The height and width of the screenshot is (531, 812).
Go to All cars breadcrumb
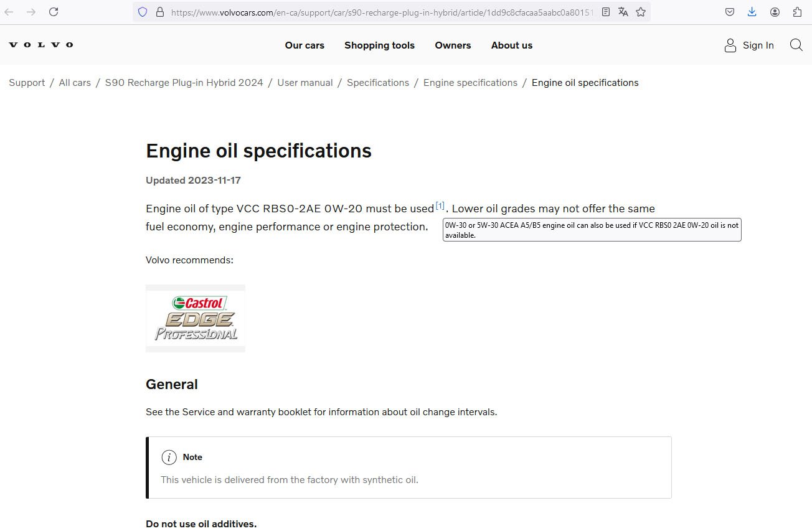[75, 83]
